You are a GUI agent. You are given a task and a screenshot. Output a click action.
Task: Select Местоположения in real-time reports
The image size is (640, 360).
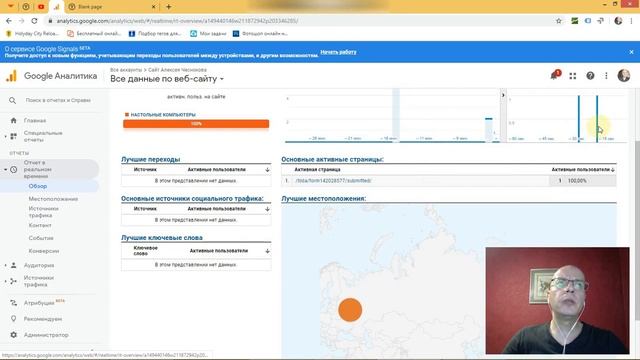pyautogui.click(x=53, y=199)
